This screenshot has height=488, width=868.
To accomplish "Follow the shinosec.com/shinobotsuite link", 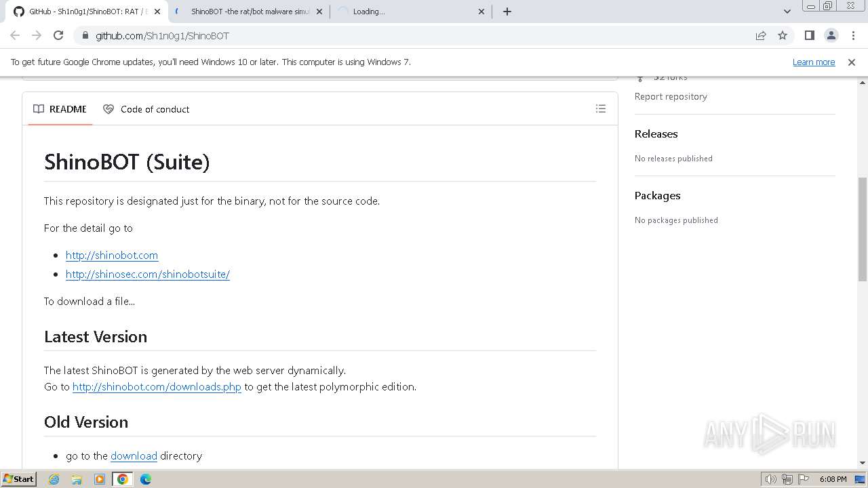I will coord(148,274).
